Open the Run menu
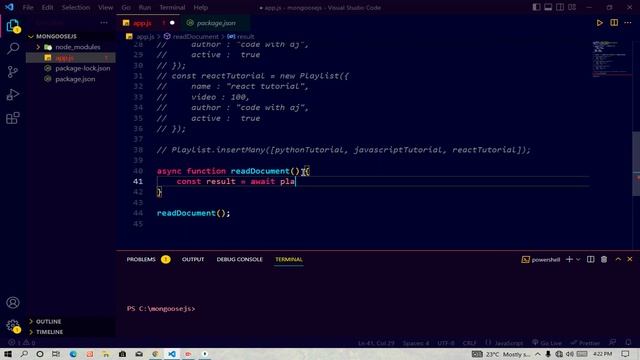The height and width of the screenshot is (360, 640). (145, 7)
